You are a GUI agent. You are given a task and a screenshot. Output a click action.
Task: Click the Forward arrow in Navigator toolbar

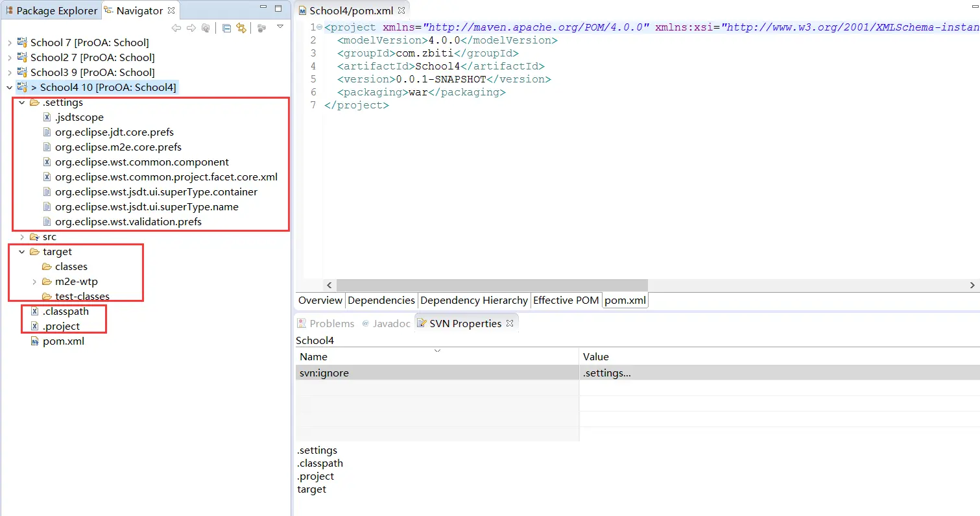click(x=191, y=28)
